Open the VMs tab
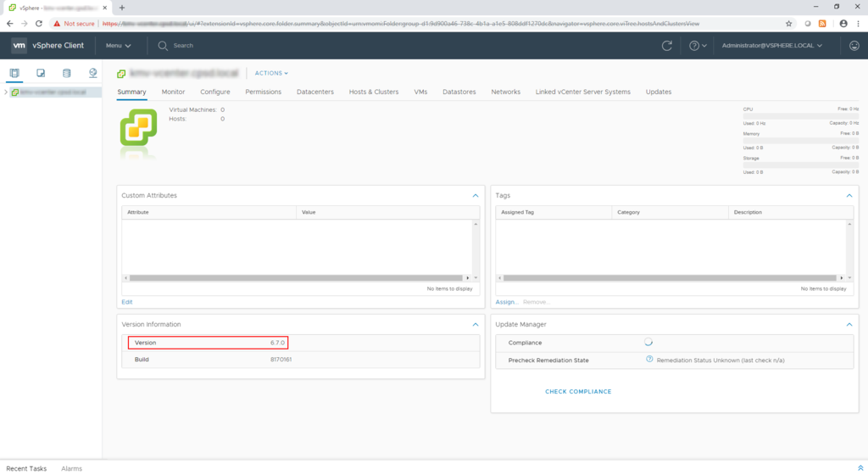The image size is (868, 475). (420, 92)
